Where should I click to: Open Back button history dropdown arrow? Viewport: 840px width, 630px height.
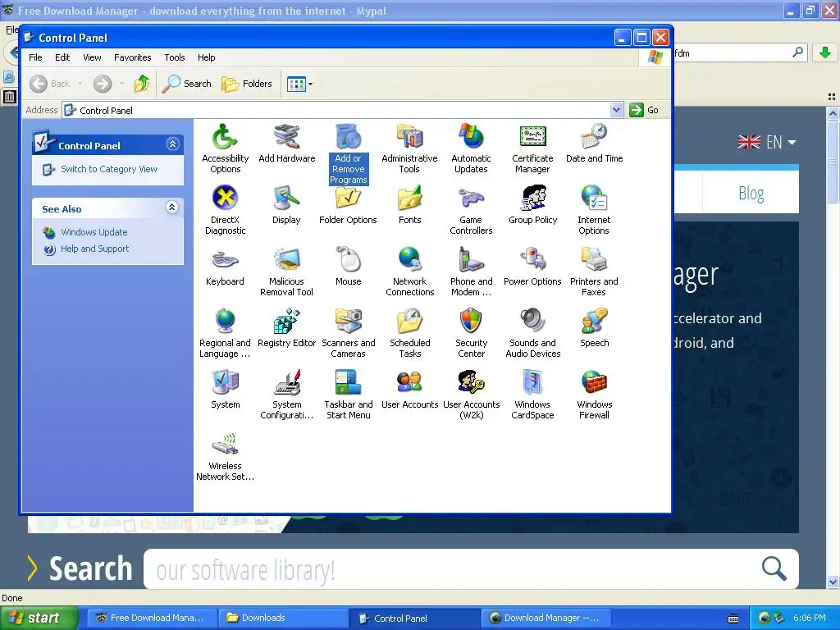pyautogui.click(x=80, y=84)
